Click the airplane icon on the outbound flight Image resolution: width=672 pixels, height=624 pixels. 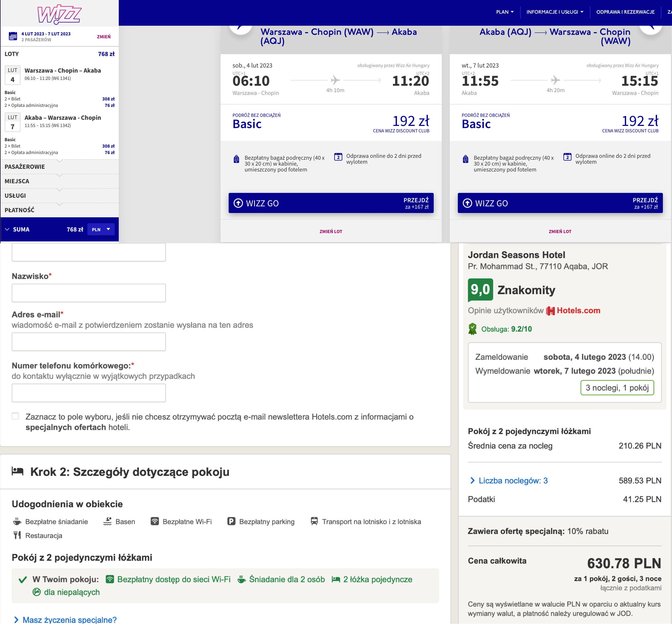335,80
